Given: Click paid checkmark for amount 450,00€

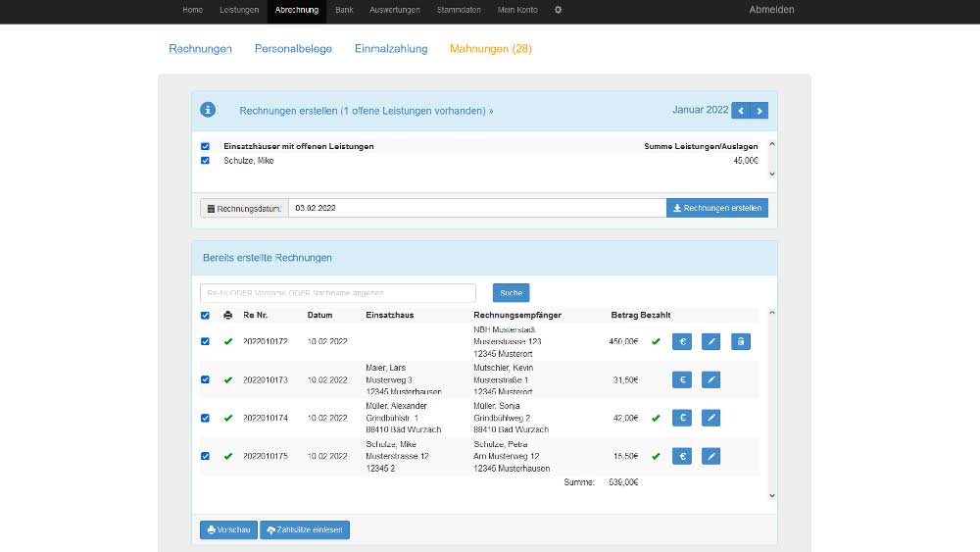Looking at the screenshot, I should [x=656, y=341].
